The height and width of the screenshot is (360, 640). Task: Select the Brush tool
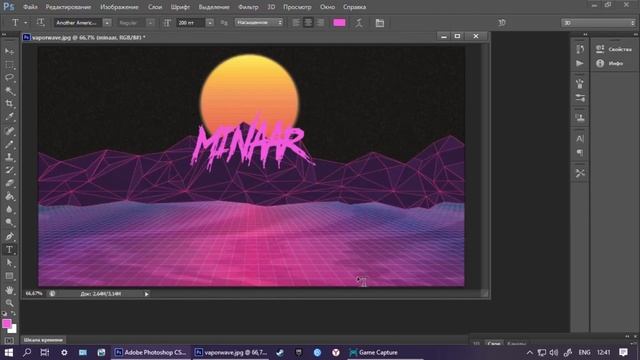[9, 144]
